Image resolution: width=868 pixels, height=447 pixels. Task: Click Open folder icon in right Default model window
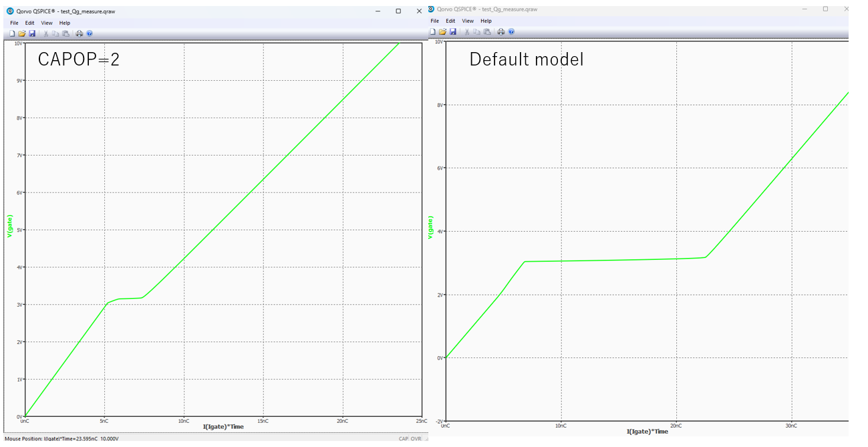click(443, 31)
